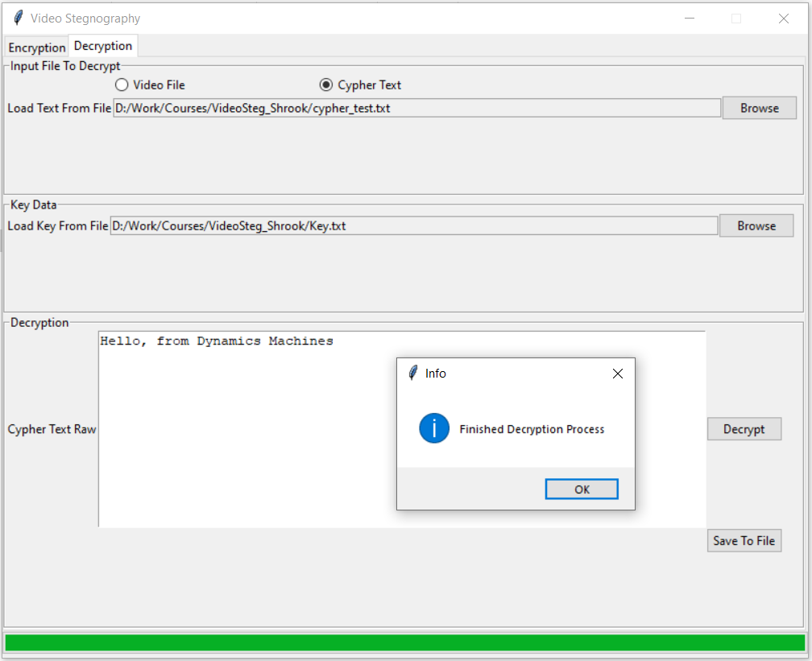
Task: Click the blue information icon in dialog
Action: 434,428
